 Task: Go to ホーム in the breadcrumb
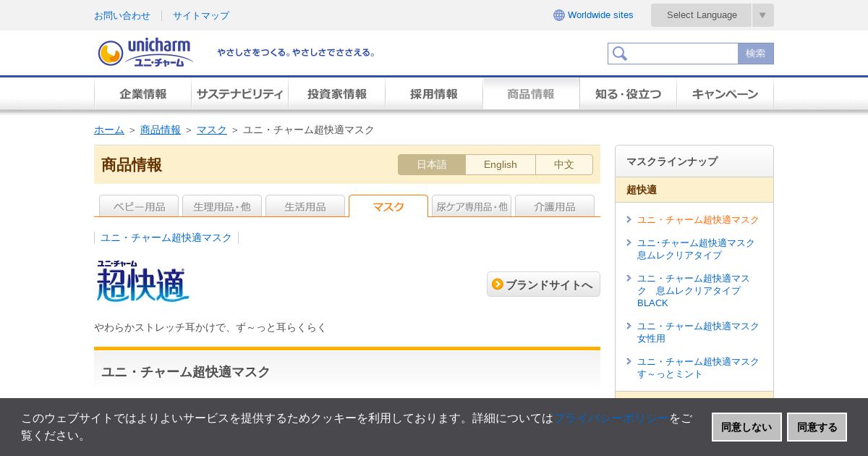[109, 130]
